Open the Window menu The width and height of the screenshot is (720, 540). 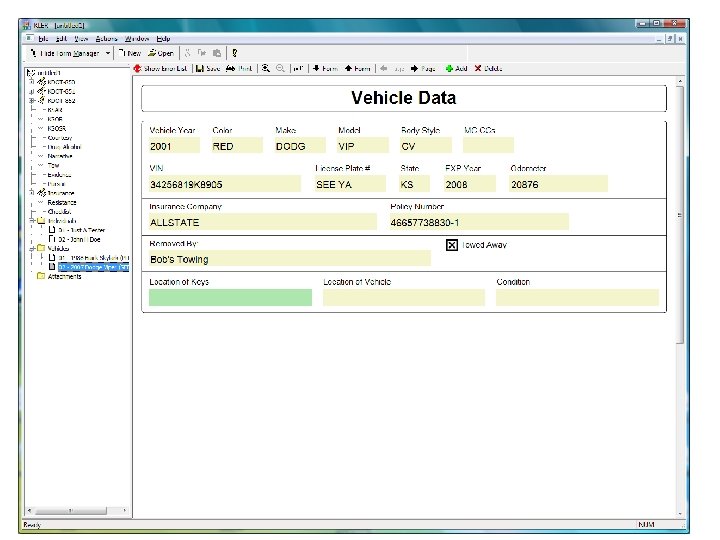coord(137,39)
